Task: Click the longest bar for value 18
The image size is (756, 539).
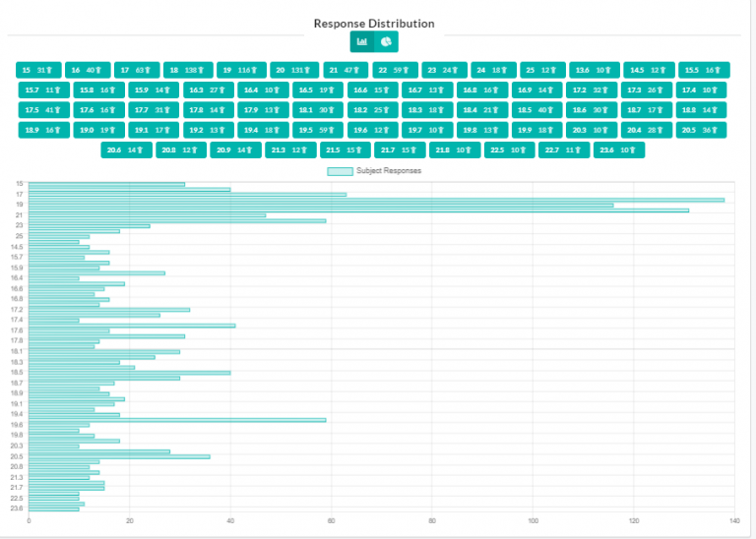Action: [x=374, y=200]
